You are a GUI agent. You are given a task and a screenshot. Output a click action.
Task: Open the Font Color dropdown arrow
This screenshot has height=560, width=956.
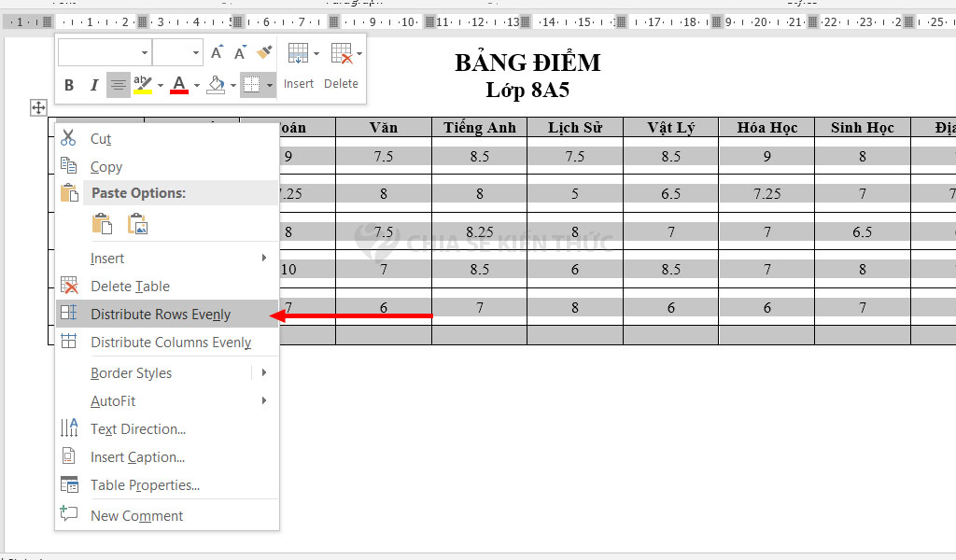[x=196, y=85]
